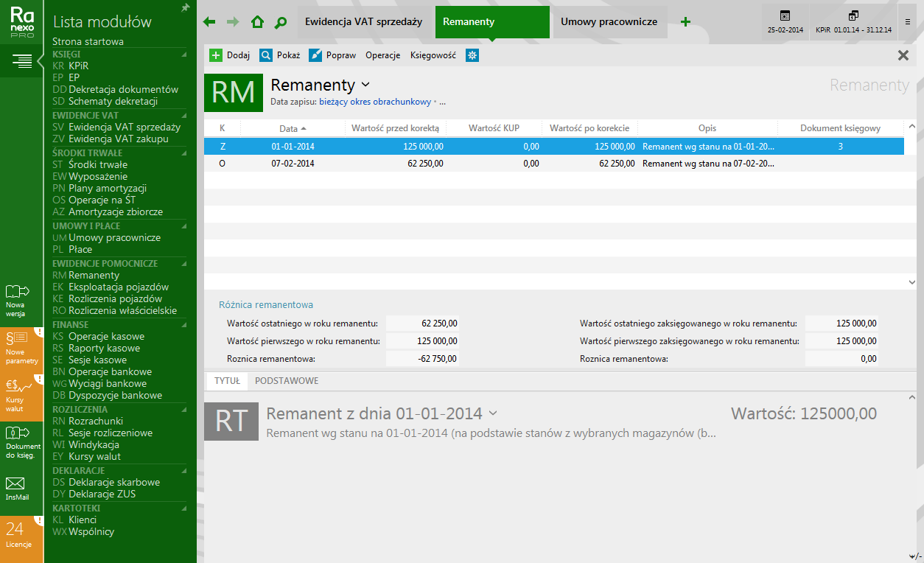
Task: Open the settings gear icon in toolbar
Action: coord(472,55)
